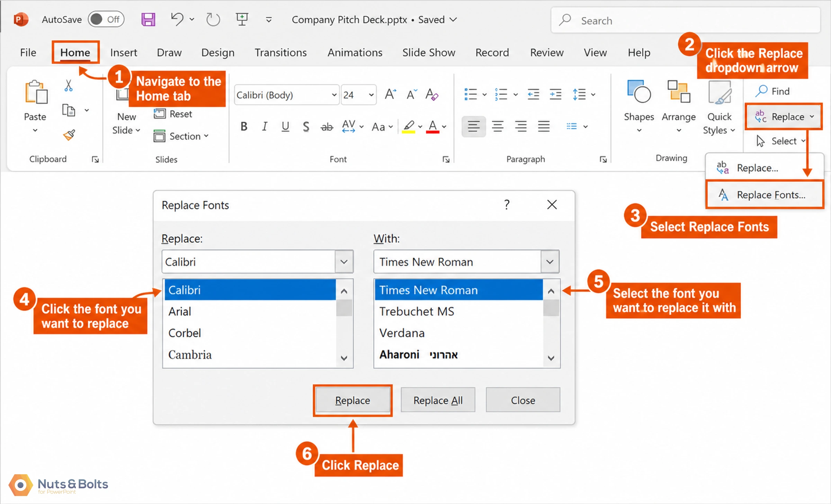Open Change Case Aa menu
Viewport: 831px width, 504px height.
tap(382, 127)
